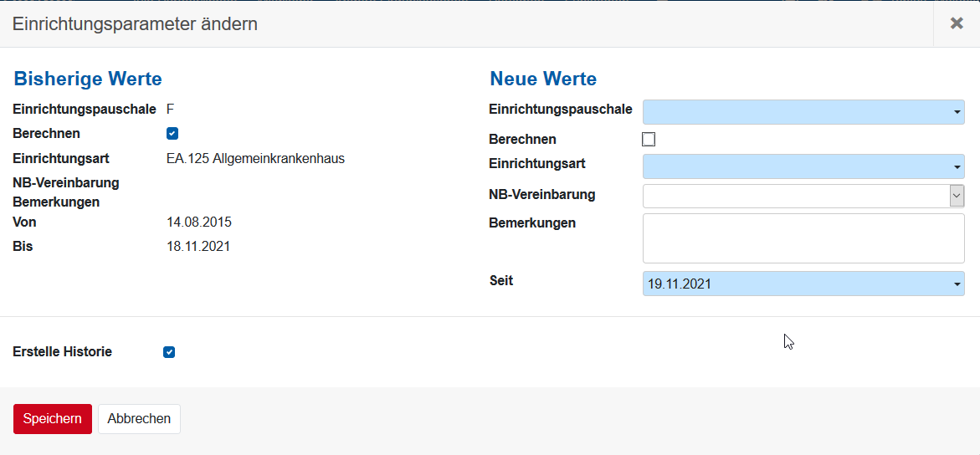Expand the Seit date dropdown arrow

click(957, 284)
